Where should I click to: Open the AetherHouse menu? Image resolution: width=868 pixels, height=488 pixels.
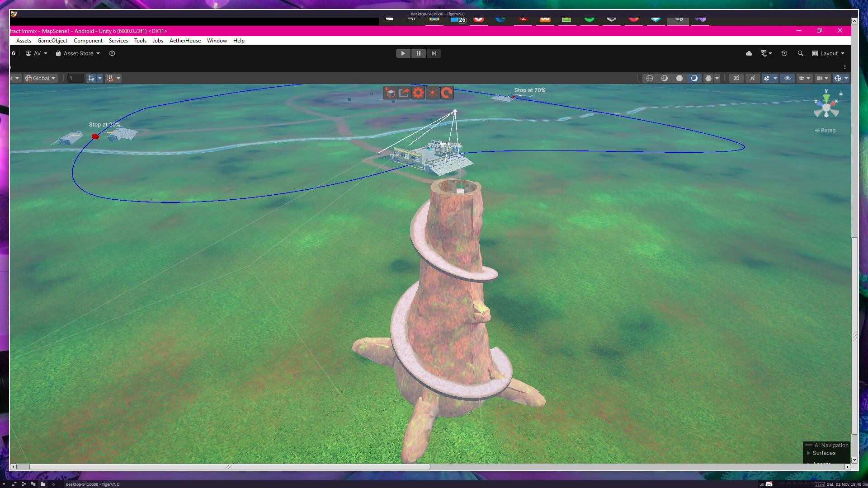pyautogui.click(x=185, y=41)
